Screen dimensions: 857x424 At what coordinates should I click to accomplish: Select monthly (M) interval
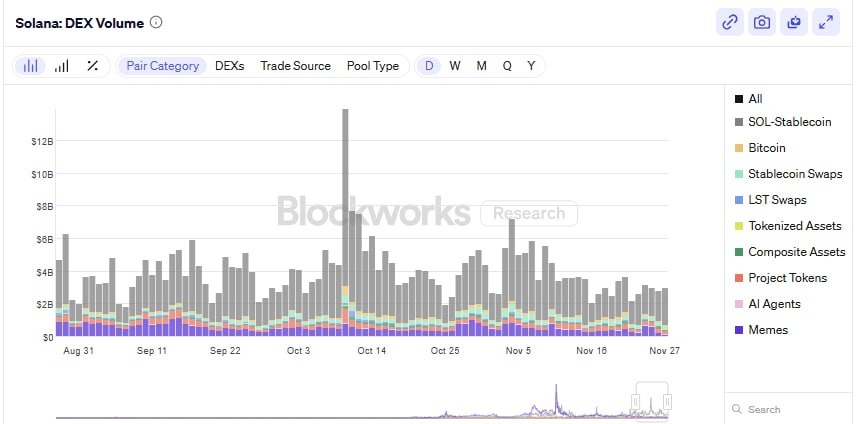click(481, 66)
